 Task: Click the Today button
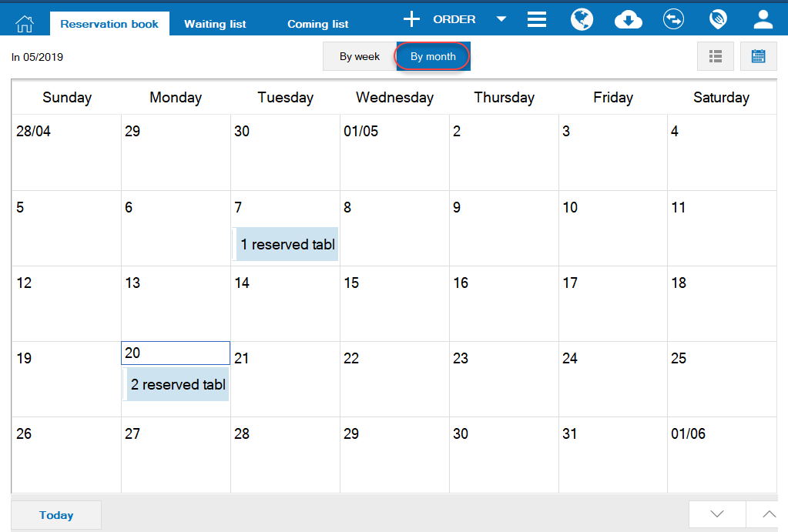point(56,515)
